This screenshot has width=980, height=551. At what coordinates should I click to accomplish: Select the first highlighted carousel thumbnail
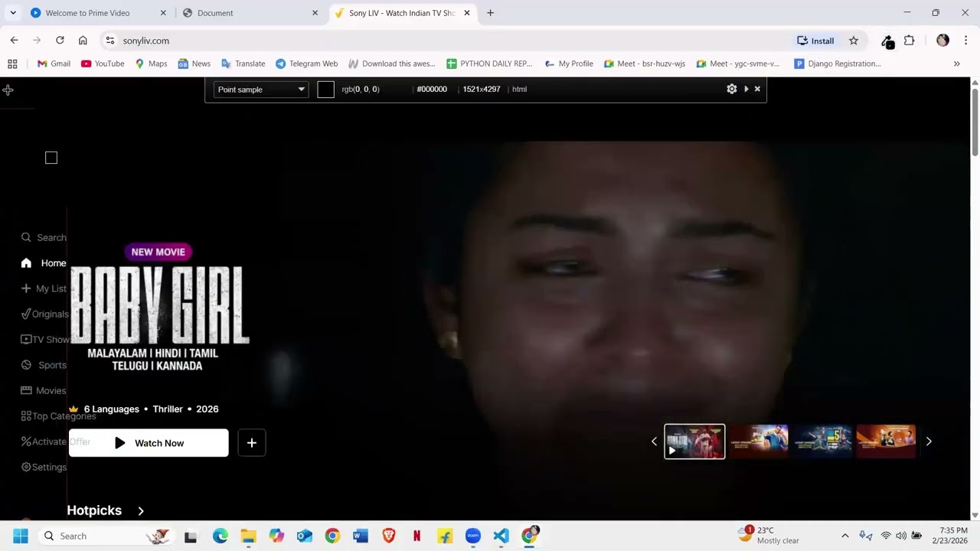click(694, 442)
